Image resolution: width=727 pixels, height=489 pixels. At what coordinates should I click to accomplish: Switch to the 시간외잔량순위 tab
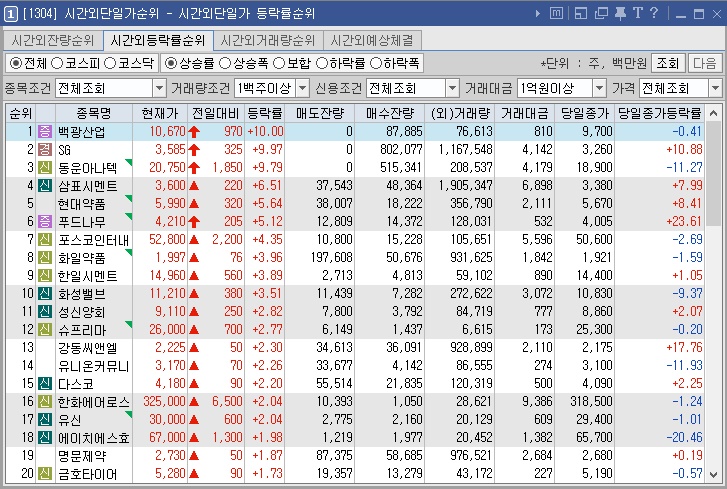[53, 40]
